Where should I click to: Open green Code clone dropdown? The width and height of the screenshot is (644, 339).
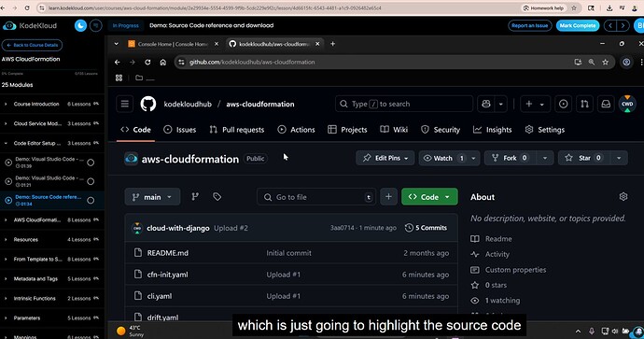pos(429,197)
